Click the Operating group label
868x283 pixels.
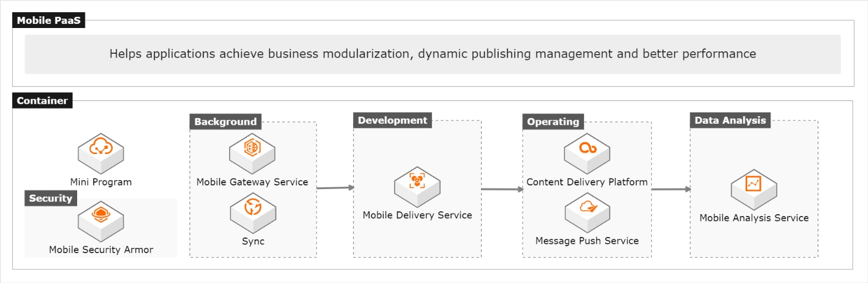coord(552,121)
